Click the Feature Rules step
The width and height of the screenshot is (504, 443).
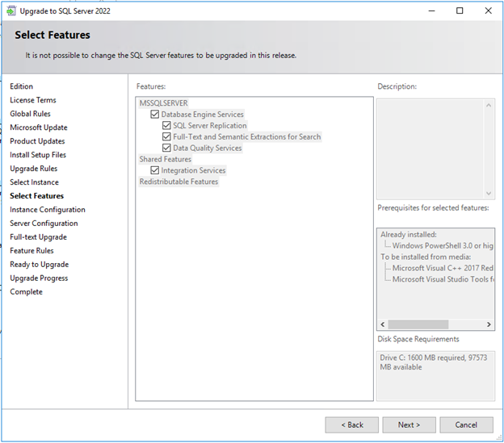[31, 251]
